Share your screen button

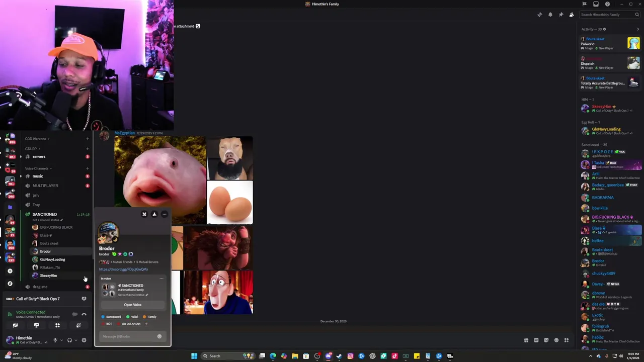click(36, 325)
